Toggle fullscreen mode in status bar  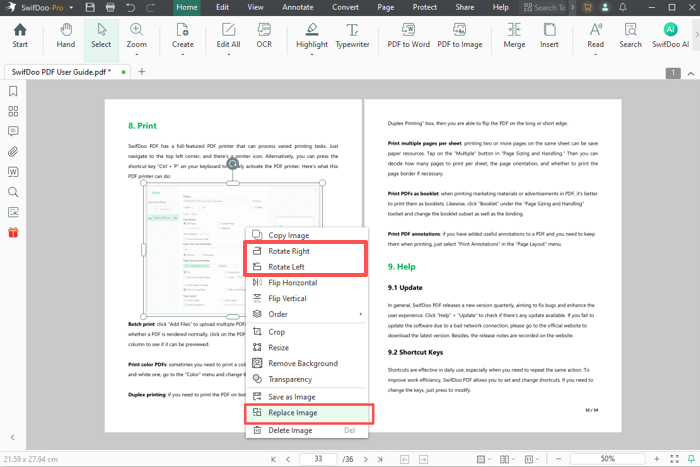[x=674, y=459]
